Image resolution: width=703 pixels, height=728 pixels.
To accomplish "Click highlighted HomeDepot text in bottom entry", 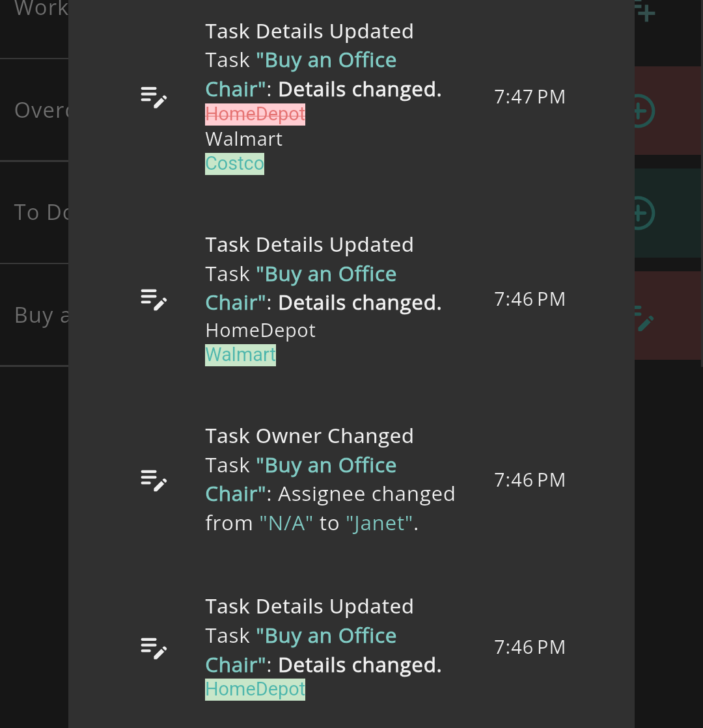I will click(x=255, y=690).
